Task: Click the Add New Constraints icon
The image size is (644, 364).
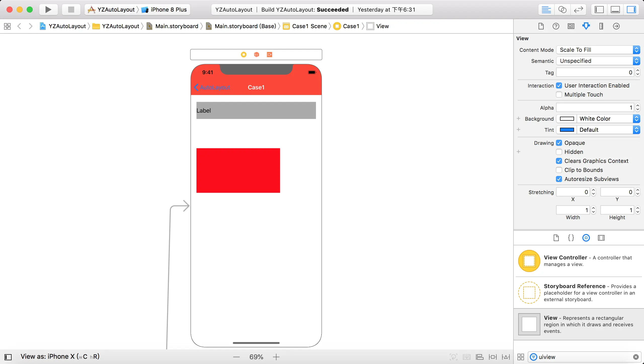Action: coord(493,357)
